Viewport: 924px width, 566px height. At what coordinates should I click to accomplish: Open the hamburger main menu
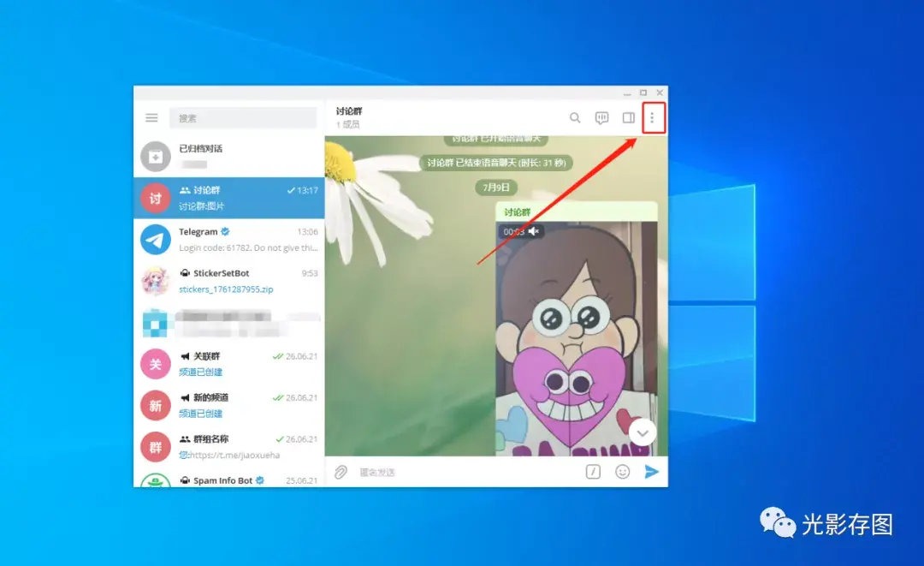(x=151, y=118)
